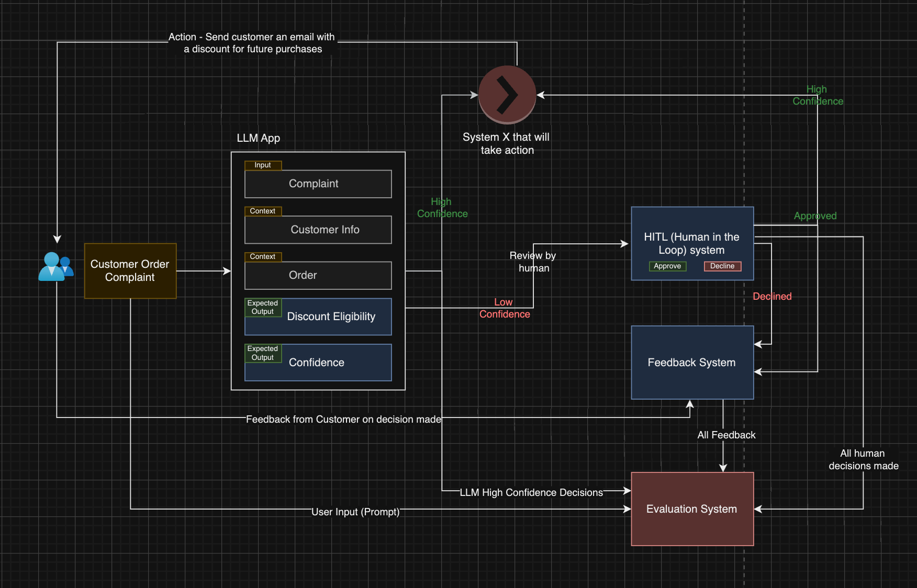Click the Order context block
917x588 pixels.
(x=318, y=275)
